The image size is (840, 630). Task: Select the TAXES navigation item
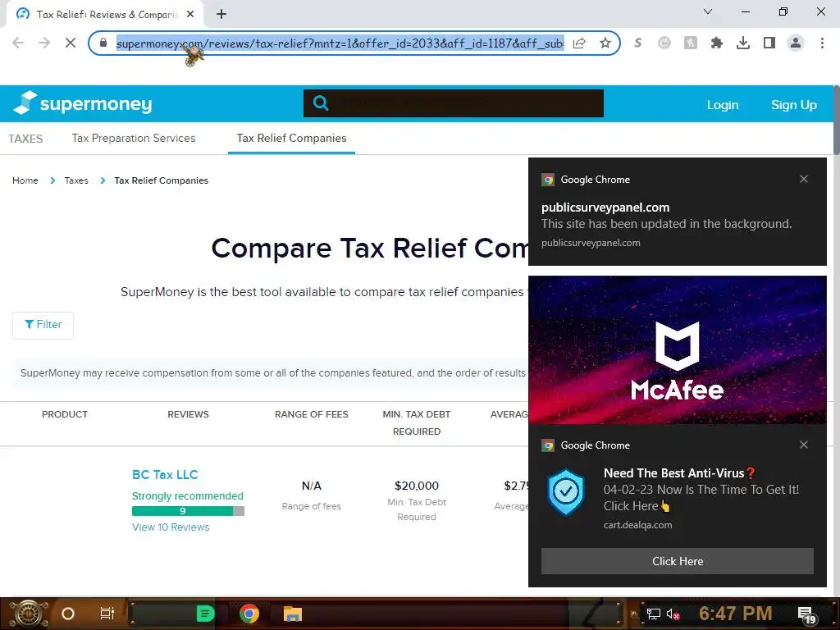coord(25,139)
